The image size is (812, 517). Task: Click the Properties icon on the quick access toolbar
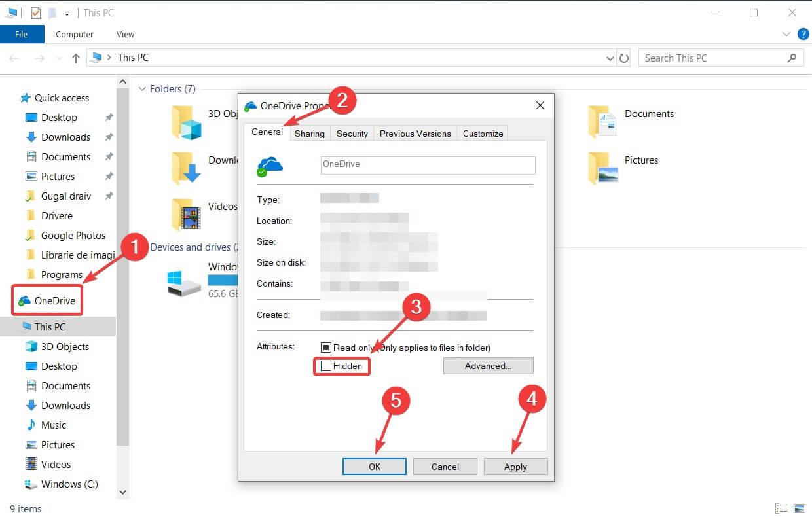[35, 12]
